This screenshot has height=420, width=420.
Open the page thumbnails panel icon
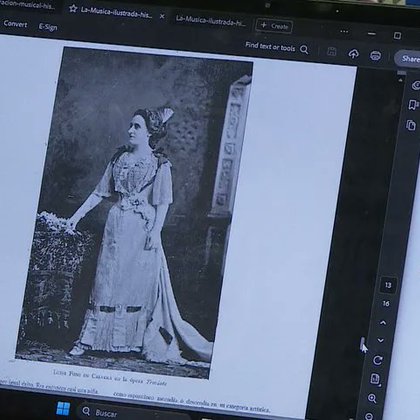click(411, 125)
